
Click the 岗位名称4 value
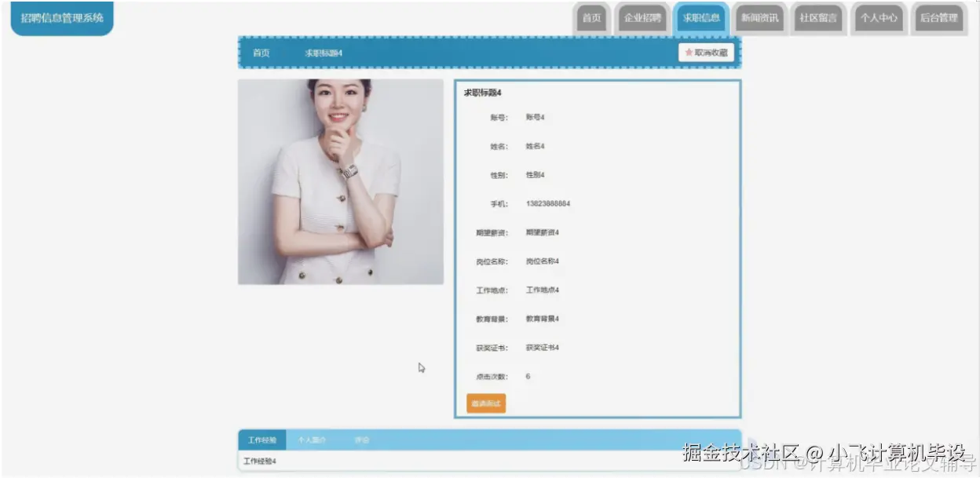pos(542,261)
